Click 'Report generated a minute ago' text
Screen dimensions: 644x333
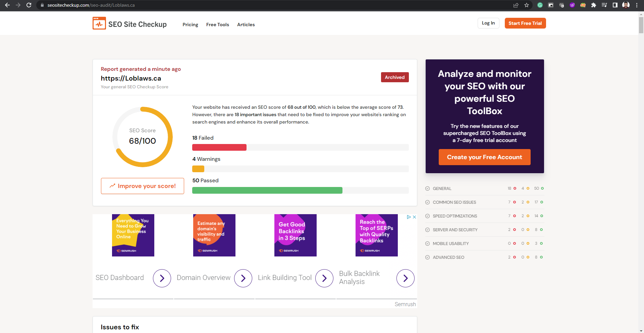pos(141,69)
